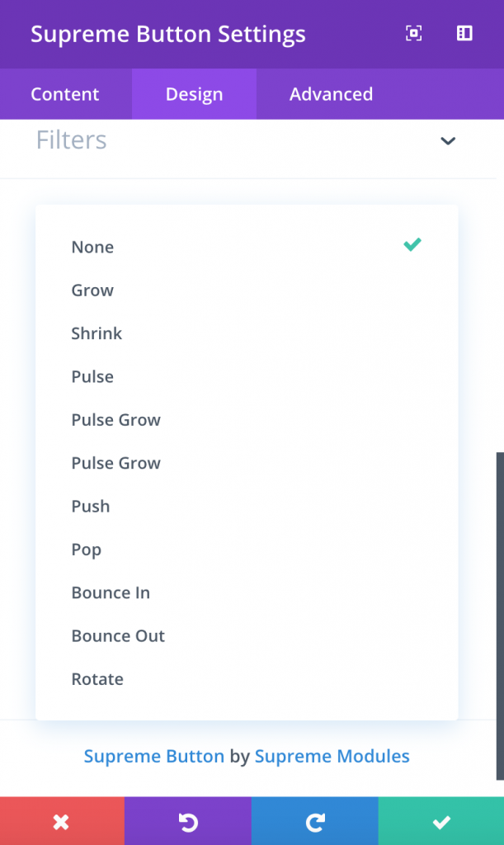Open the Filters section heading

pos(72,140)
